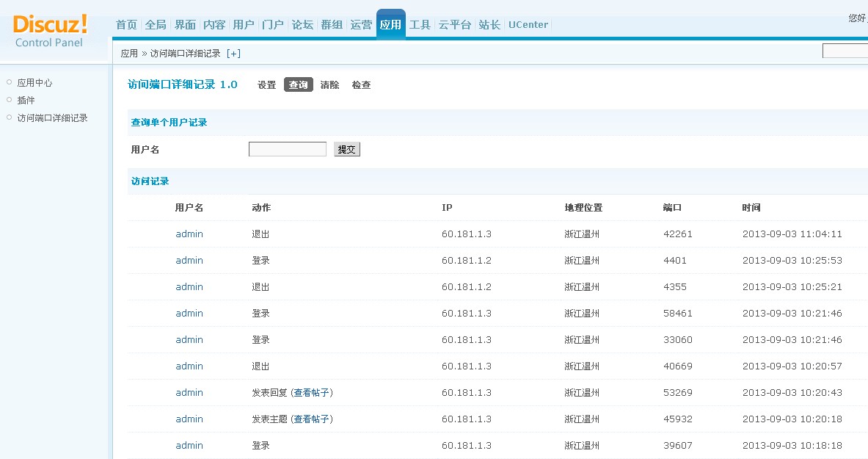Click the search box at top right
The width and height of the screenshot is (868, 459).
pos(845,51)
